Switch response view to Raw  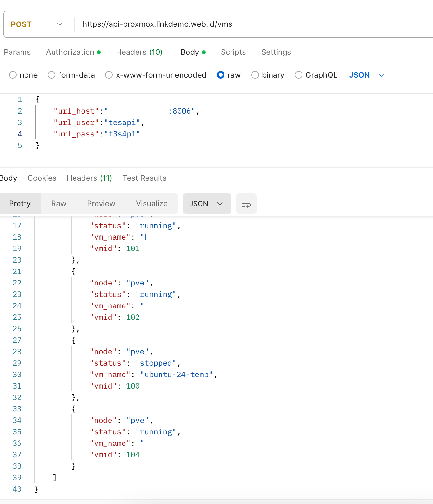coord(59,204)
